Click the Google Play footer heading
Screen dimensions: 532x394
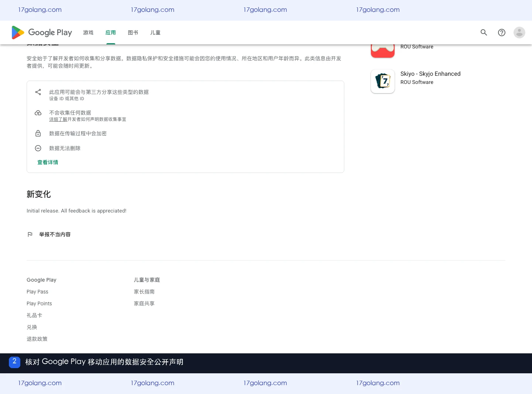[x=41, y=280]
